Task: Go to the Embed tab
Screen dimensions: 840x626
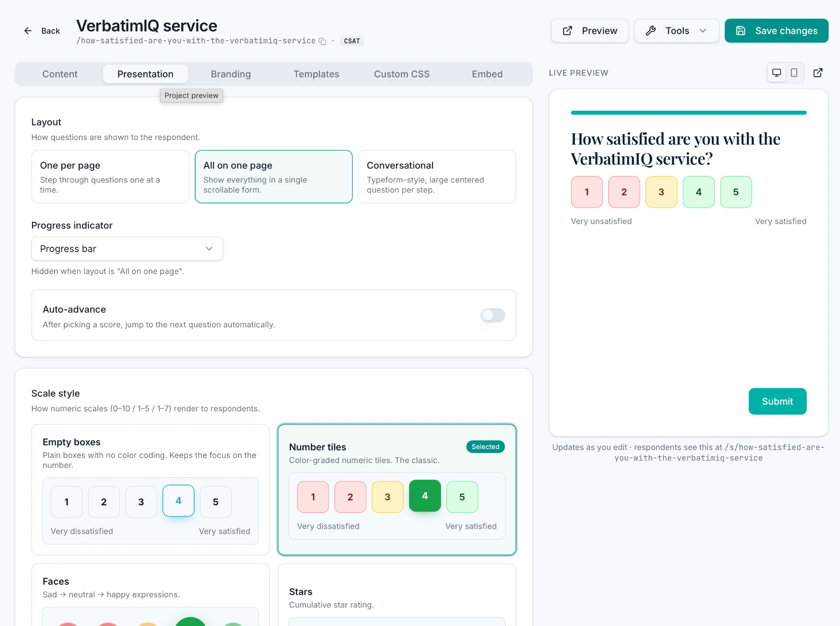Action: click(x=487, y=74)
